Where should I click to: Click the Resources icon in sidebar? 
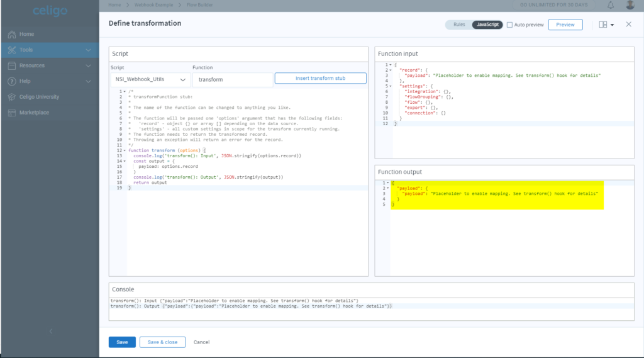(12, 65)
